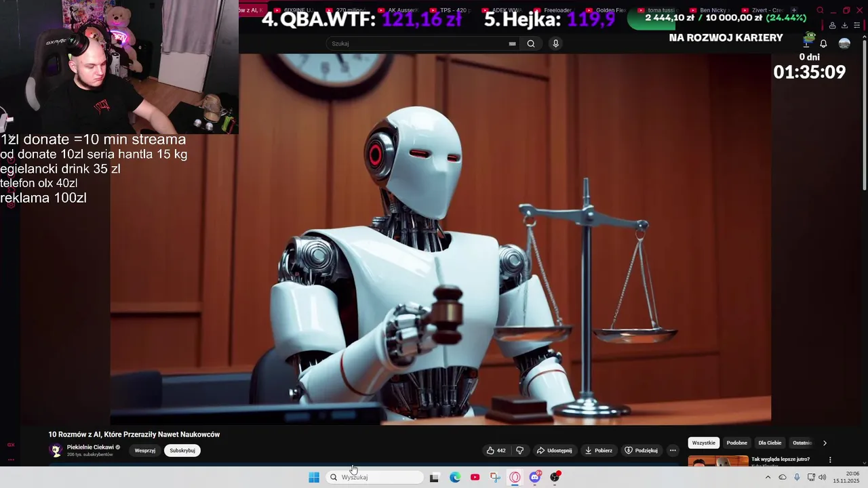Open the sidebar three-dots setup at bottom left

tap(11, 460)
